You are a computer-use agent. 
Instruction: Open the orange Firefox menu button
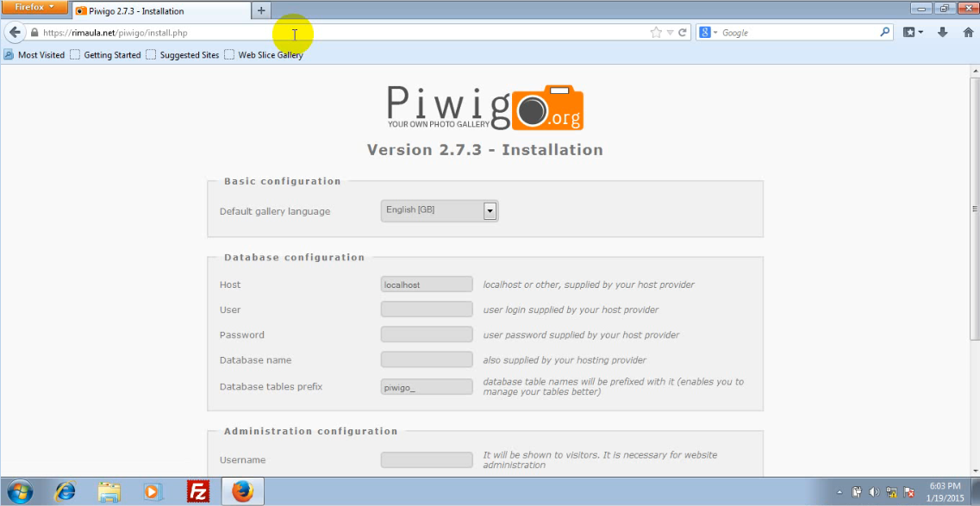tap(34, 8)
